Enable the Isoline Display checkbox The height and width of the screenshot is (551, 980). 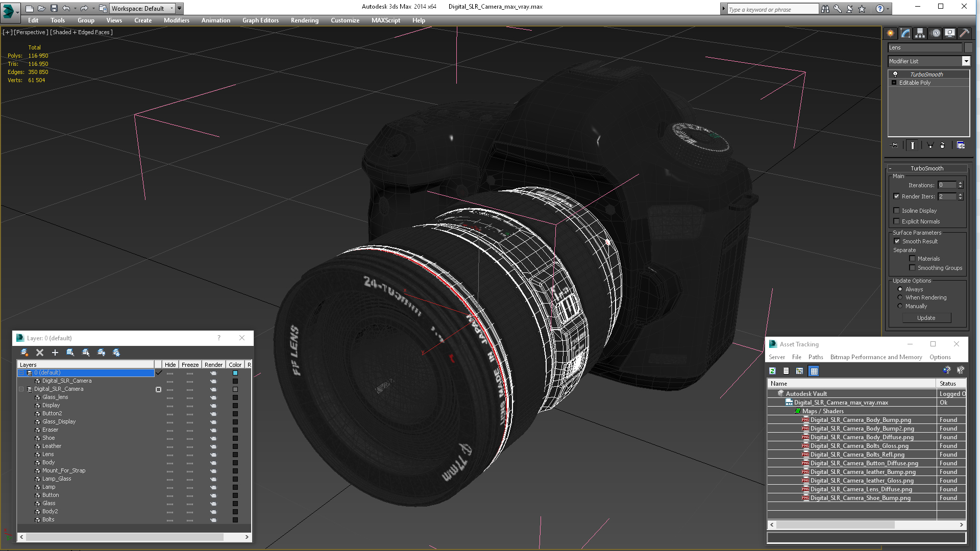tap(897, 211)
